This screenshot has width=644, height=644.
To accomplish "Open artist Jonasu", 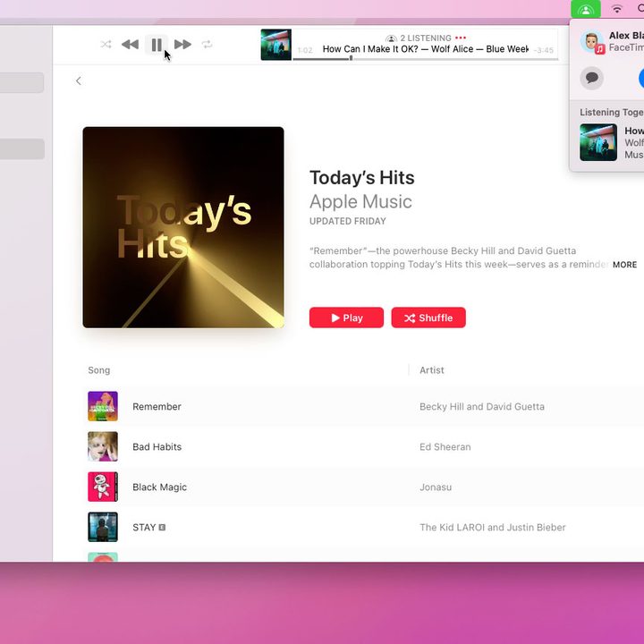I will point(436,487).
